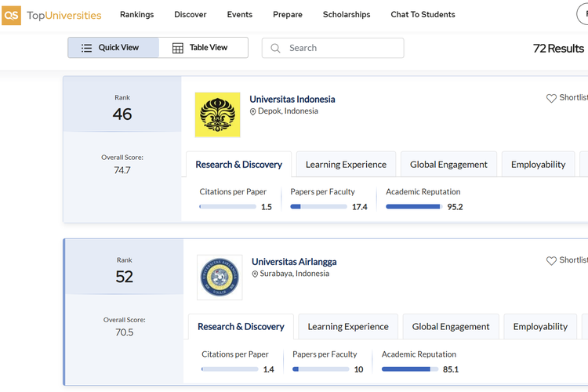Select Employability tab for Universitas Airlangga
Screen dimensions: 588x392
tap(540, 327)
